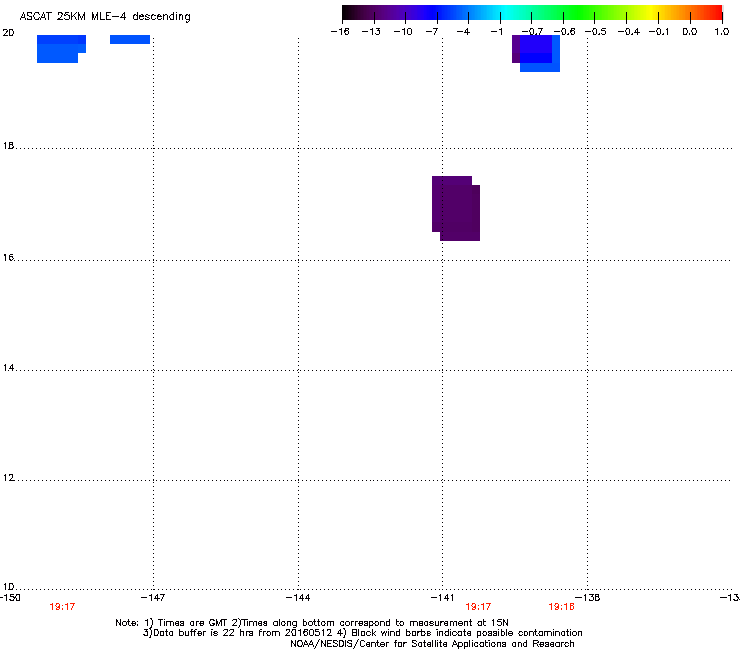Click latitude label 18

click(8, 145)
